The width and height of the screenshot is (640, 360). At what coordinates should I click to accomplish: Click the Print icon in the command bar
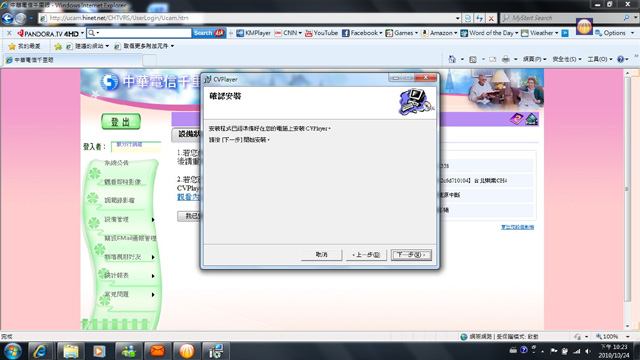click(505, 59)
